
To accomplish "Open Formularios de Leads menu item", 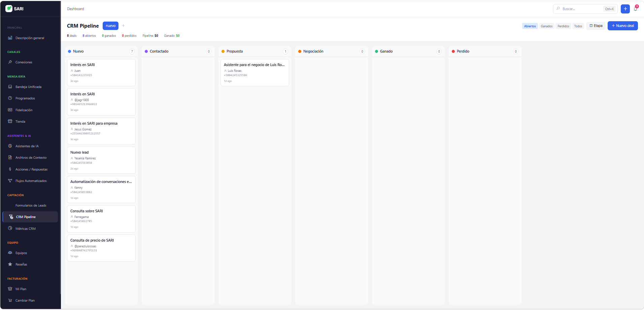I will point(31,205).
